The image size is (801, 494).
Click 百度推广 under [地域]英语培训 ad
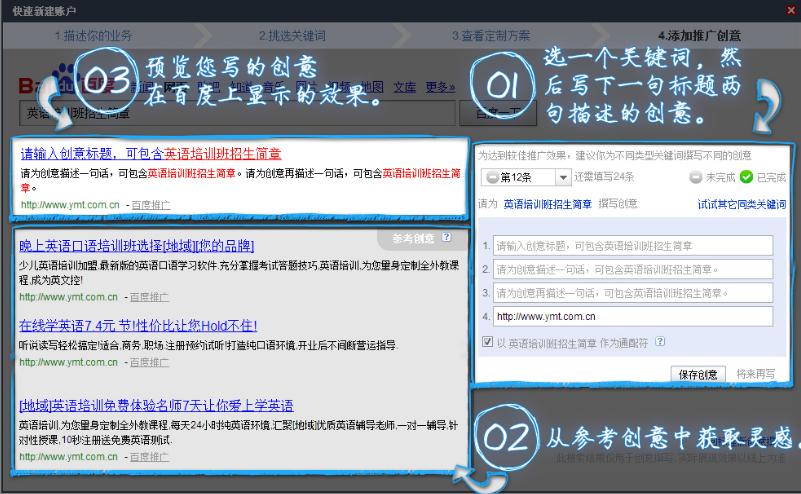[x=149, y=457]
